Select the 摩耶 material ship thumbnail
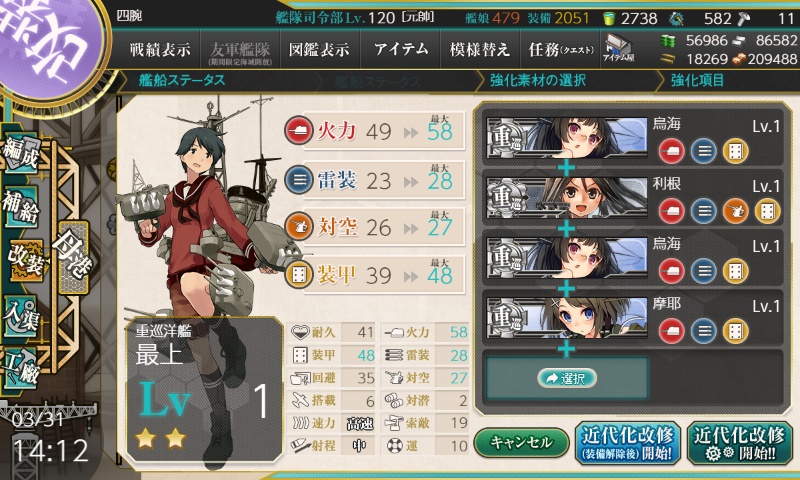The width and height of the screenshot is (800, 480). point(566,318)
